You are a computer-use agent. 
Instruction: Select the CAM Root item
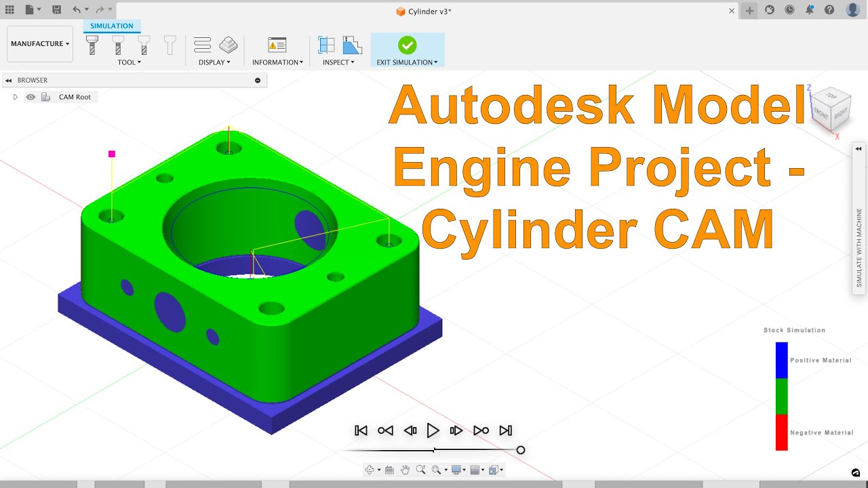point(75,97)
